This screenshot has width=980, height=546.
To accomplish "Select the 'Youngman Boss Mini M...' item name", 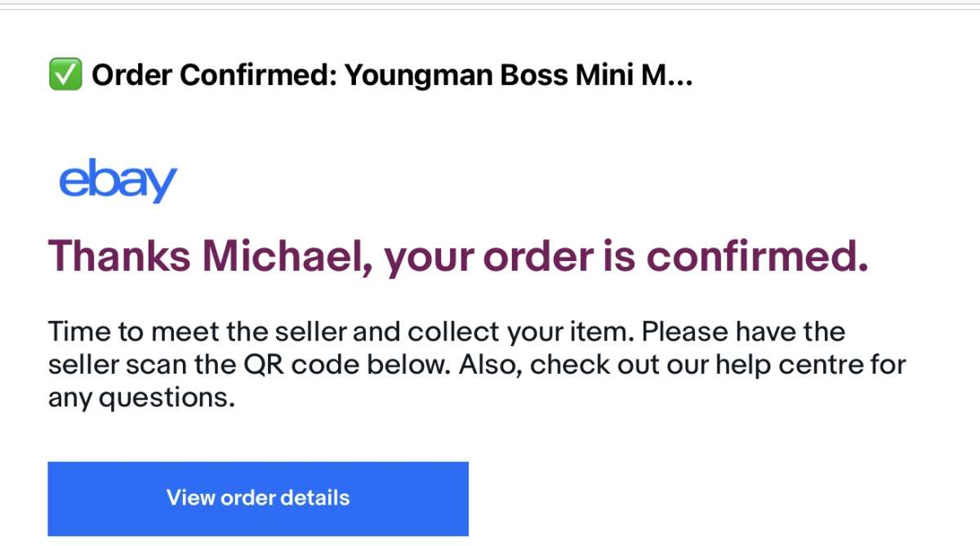I will click(519, 76).
